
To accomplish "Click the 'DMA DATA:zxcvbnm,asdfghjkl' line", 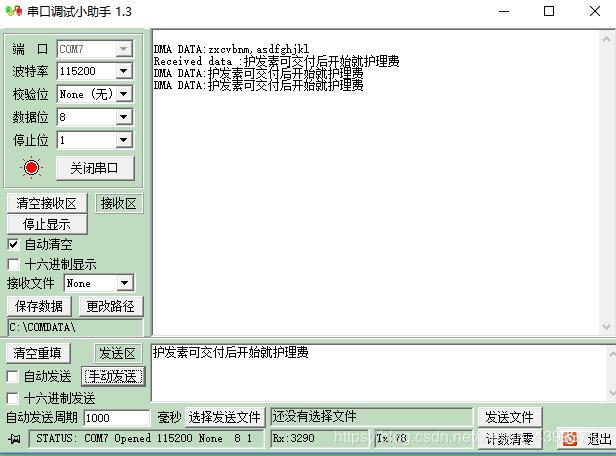I will (231, 49).
